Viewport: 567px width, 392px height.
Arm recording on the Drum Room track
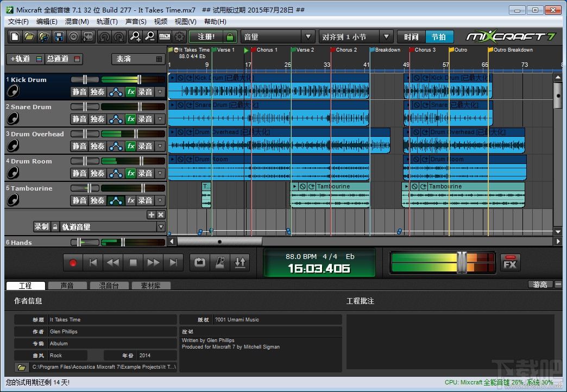coord(145,173)
